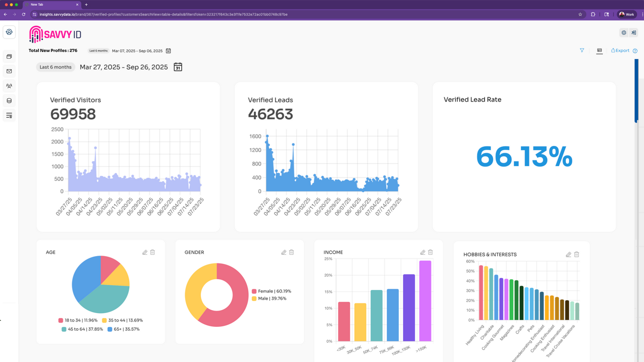Toggle the Male legend entry

tap(269, 299)
